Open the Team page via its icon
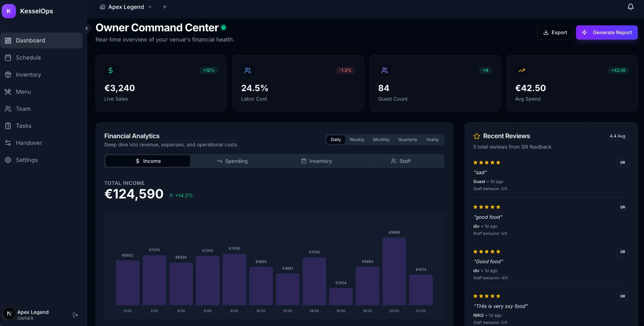This screenshot has width=644, height=326. point(8,109)
